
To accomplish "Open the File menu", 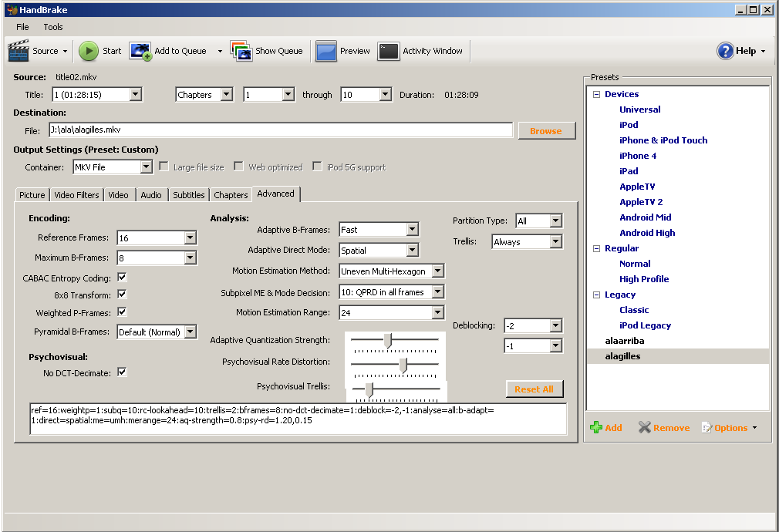I will pyautogui.click(x=22, y=27).
